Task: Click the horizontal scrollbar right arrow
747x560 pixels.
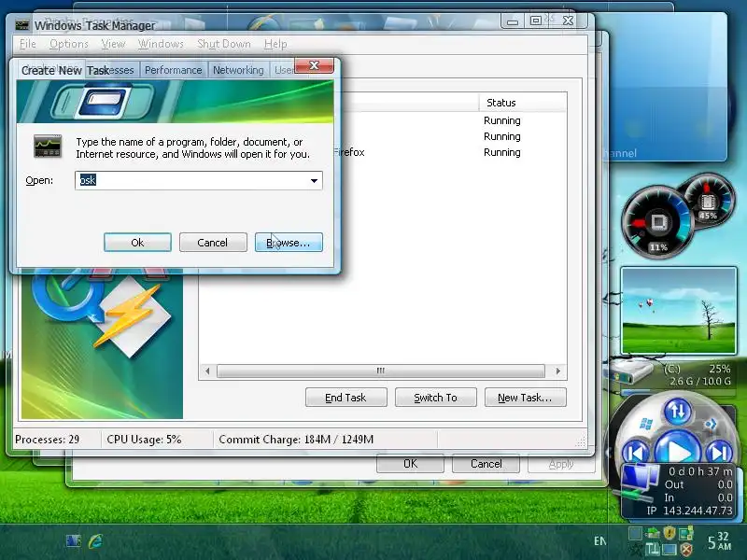Action: coord(558,371)
